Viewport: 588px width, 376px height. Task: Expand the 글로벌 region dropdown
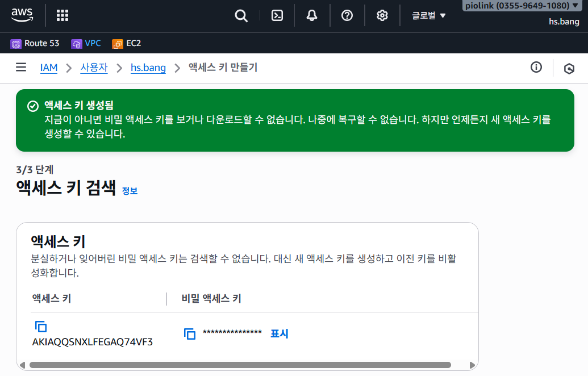[428, 15]
